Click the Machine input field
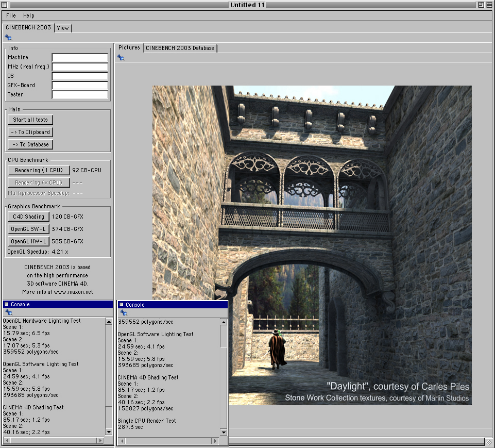Image resolution: width=495 pixels, height=448 pixels. tap(80, 58)
